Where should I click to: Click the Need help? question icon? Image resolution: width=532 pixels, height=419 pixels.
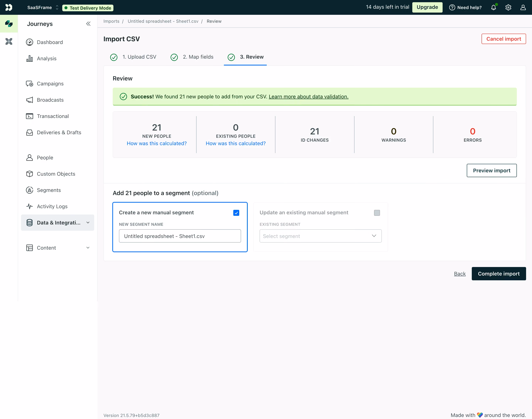click(452, 7)
